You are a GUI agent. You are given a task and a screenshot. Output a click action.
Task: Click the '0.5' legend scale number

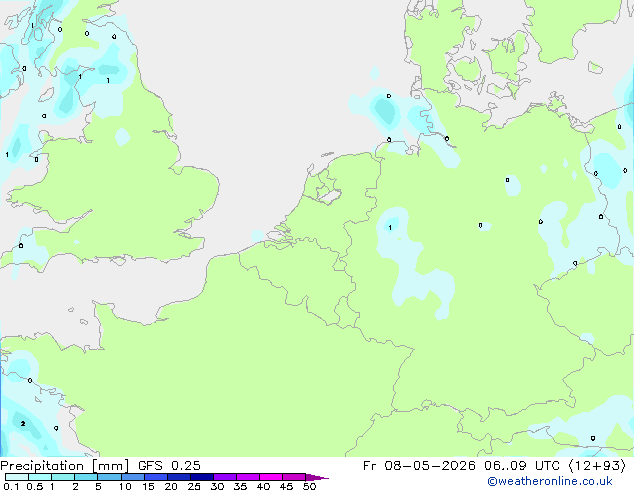[35, 486]
